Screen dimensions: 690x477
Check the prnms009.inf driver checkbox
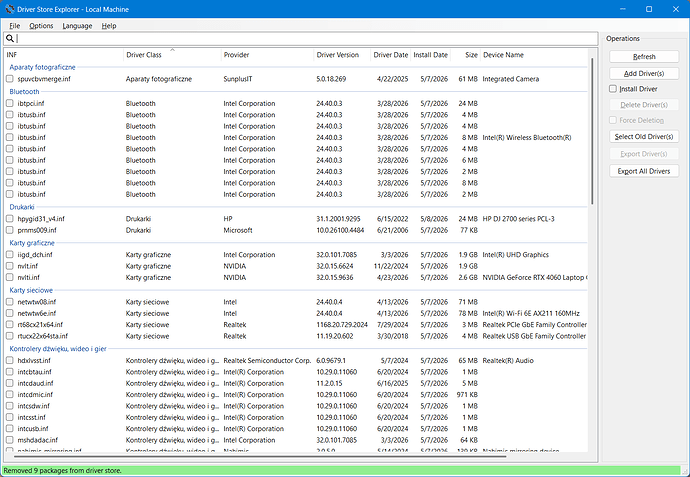(x=10, y=230)
